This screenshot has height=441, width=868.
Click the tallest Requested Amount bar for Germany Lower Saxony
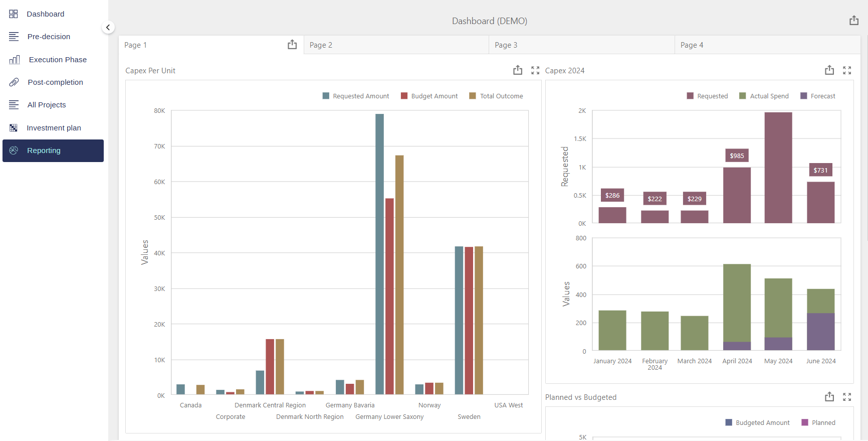(x=379, y=254)
